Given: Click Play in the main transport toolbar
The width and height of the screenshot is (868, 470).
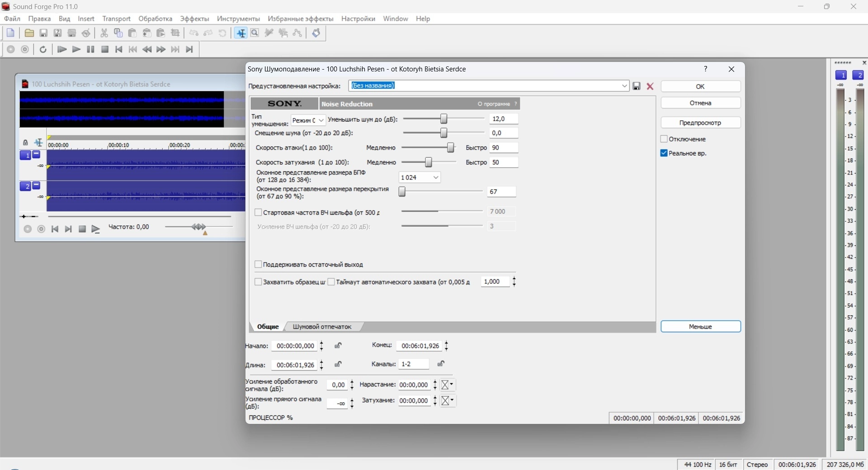Looking at the screenshot, I should pos(76,49).
